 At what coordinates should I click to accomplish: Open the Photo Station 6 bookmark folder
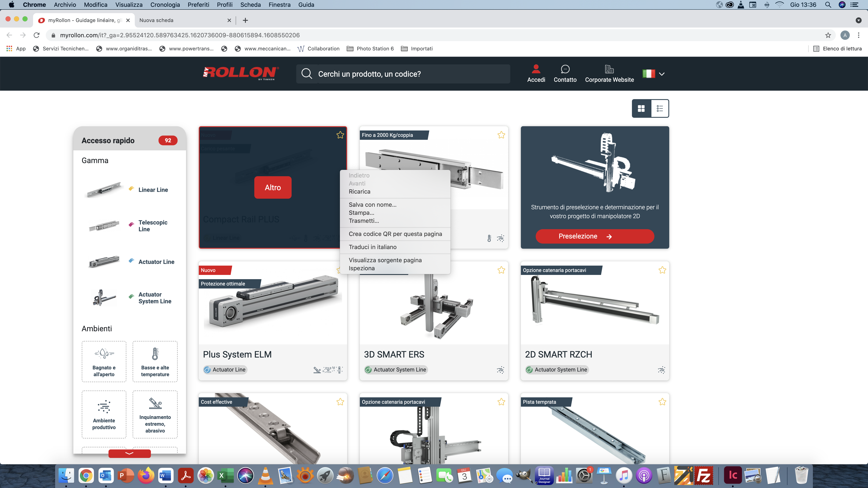coord(370,49)
